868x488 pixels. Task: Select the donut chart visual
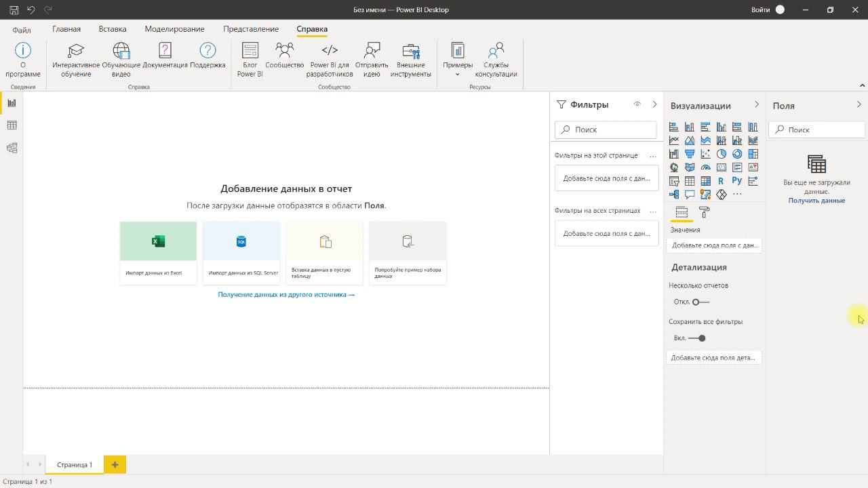click(737, 154)
